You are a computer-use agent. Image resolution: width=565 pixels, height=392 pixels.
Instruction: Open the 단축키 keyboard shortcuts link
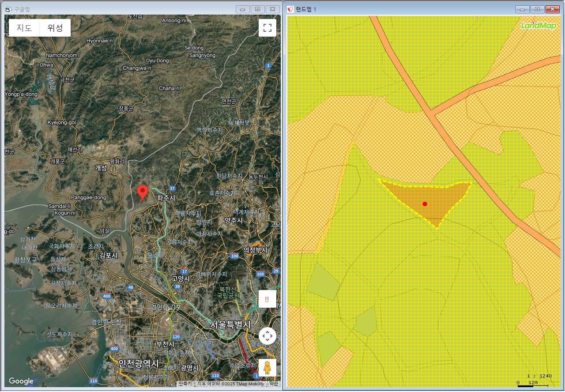point(185,384)
